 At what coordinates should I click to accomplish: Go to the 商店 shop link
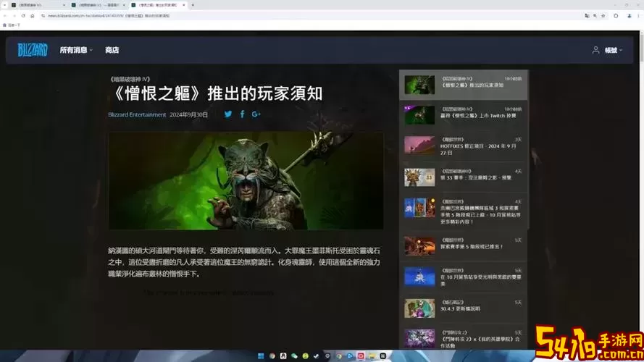(x=112, y=50)
